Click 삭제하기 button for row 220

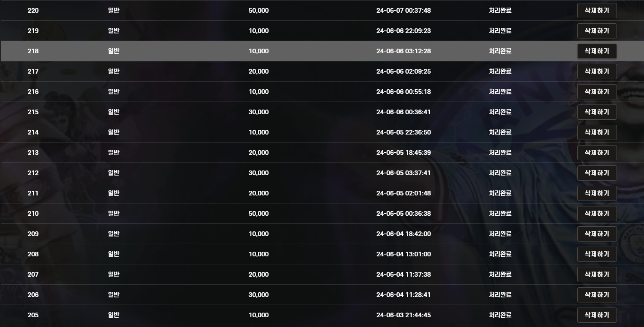tap(597, 11)
